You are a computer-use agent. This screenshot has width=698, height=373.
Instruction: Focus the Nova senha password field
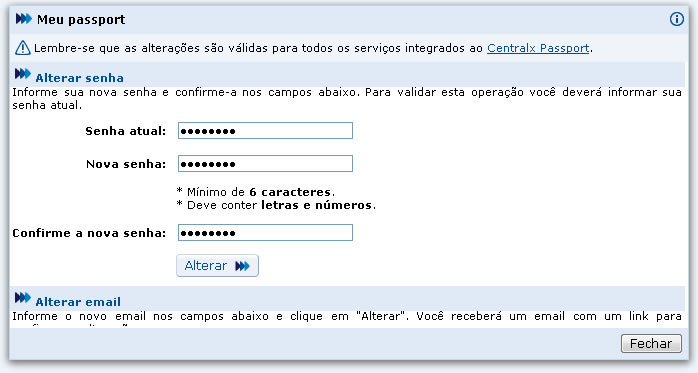(265, 164)
